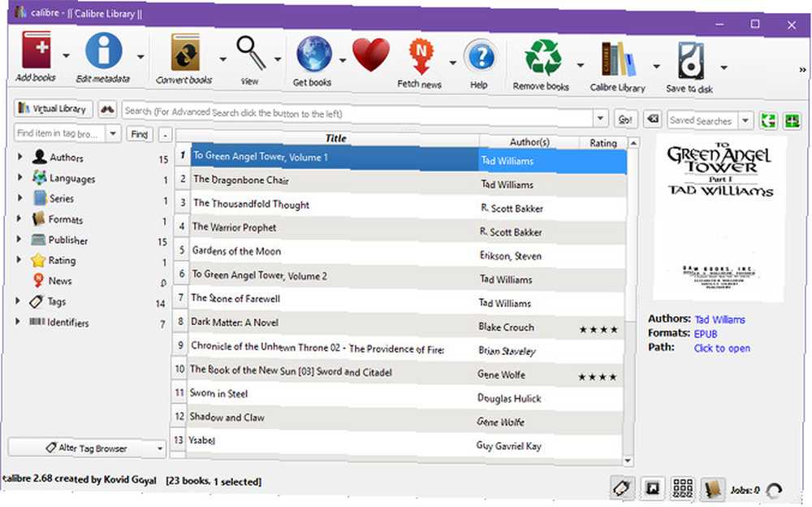Click the Add books icon

(37, 50)
